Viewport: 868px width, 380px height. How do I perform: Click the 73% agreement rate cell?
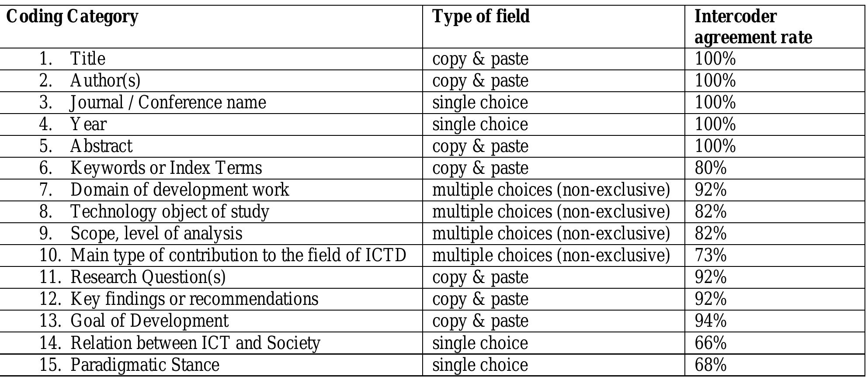(711, 256)
